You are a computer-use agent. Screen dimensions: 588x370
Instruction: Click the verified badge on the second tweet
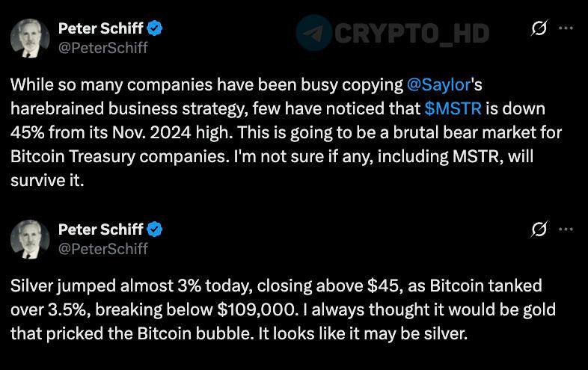(x=155, y=230)
